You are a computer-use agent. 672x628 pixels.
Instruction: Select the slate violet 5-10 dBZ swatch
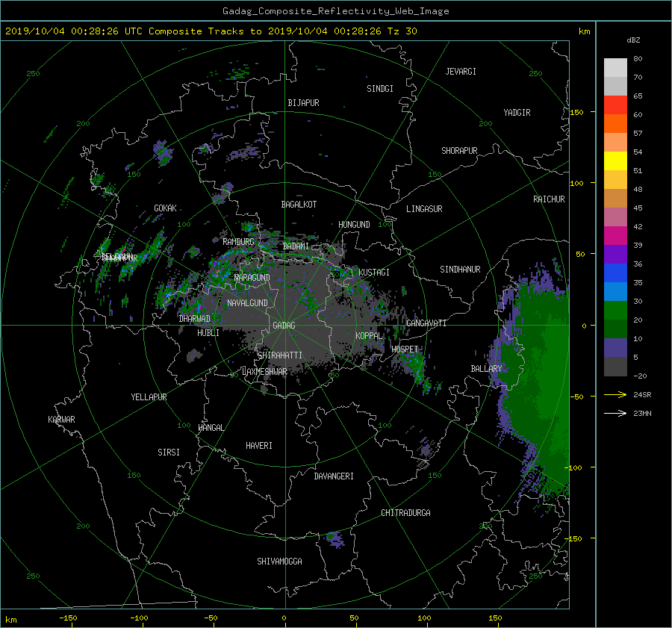pos(615,347)
